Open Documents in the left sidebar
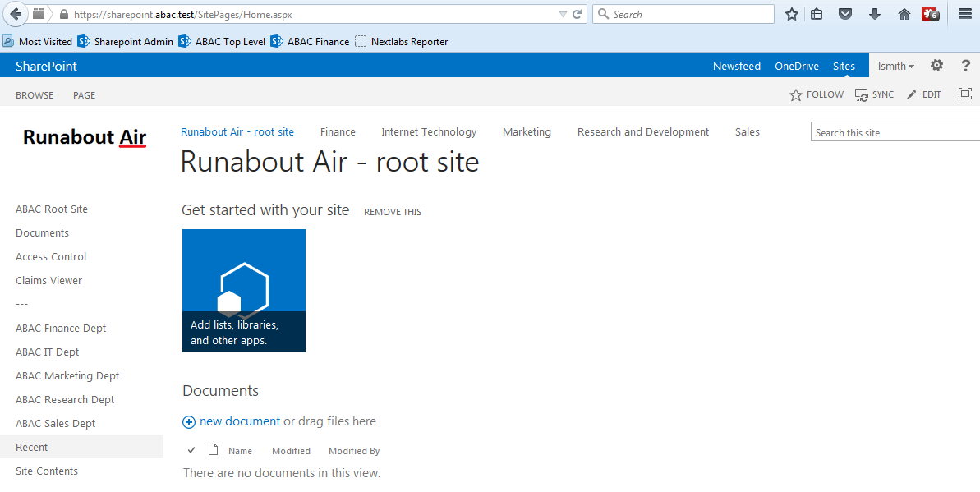The height and width of the screenshot is (492, 980). click(x=43, y=232)
